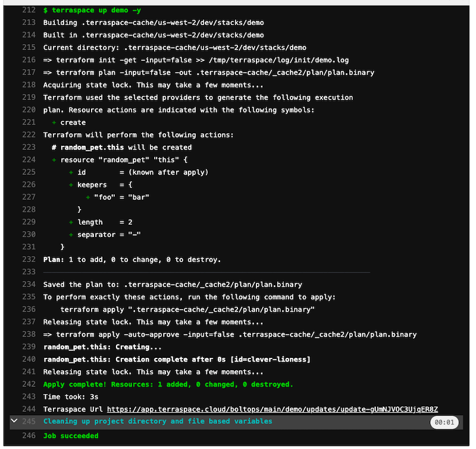This screenshot has height=449, width=476.
Task: Click 'Built in .terraspace-cache' line
Action: coord(154,35)
